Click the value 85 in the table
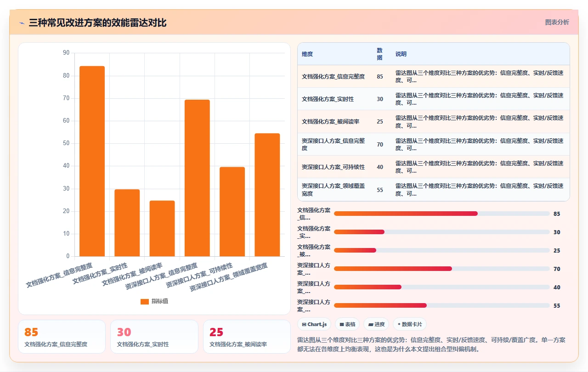Image resolution: width=588 pixels, height=372 pixels. (x=380, y=77)
